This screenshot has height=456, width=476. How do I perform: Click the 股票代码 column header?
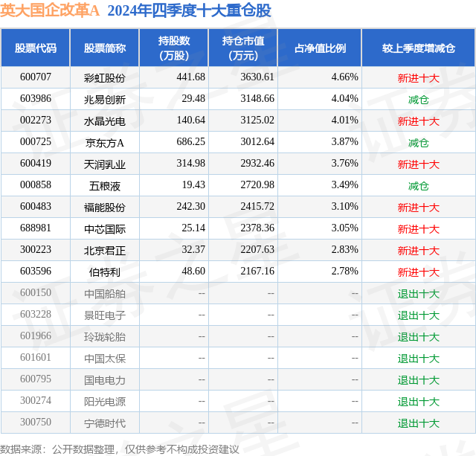point(36,48)
